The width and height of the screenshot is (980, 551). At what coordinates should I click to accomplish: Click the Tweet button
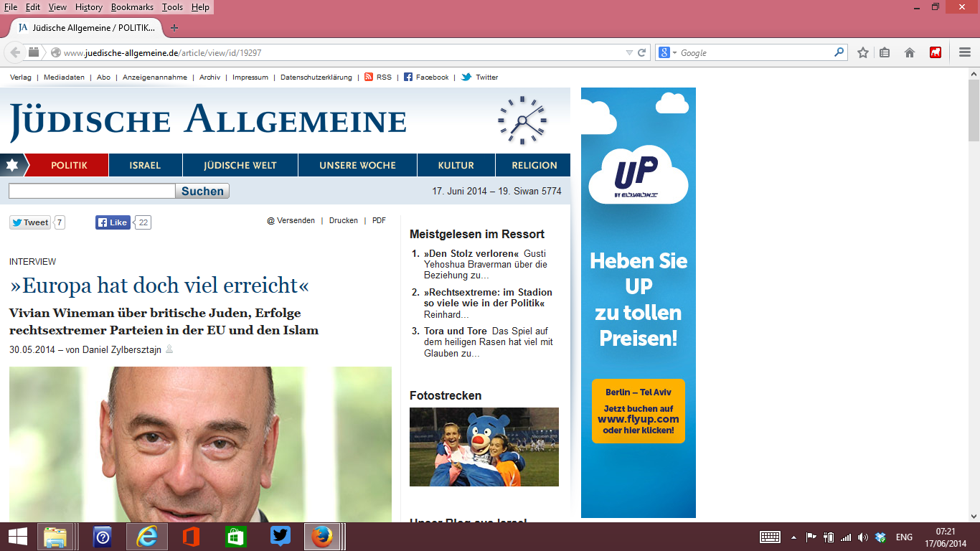30,222
